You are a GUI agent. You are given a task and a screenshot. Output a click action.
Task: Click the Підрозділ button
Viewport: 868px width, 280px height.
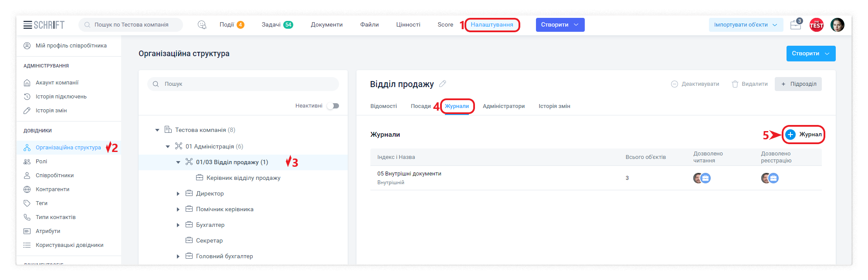(798, 84)
